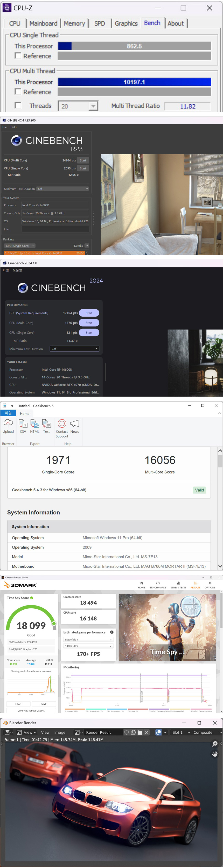Click the CPU-Z app icon in title bar
The image size is (223, 868).
coord(7,8)
